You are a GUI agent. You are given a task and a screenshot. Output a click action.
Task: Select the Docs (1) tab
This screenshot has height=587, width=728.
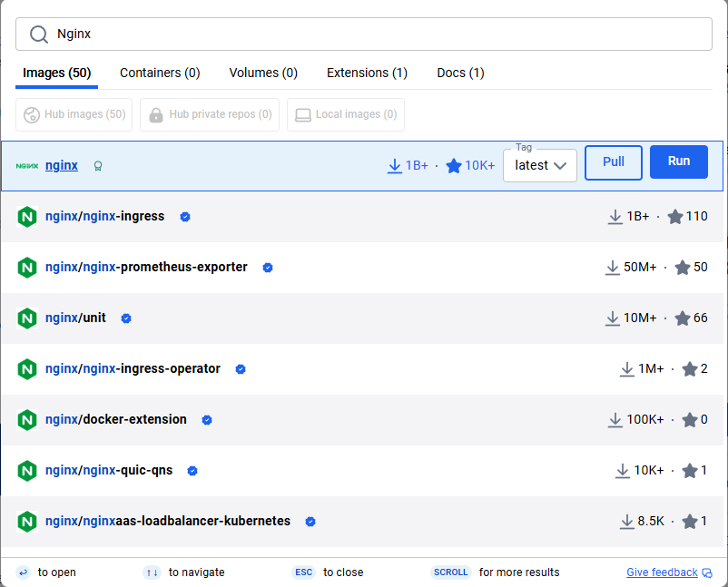pos(460,73)
